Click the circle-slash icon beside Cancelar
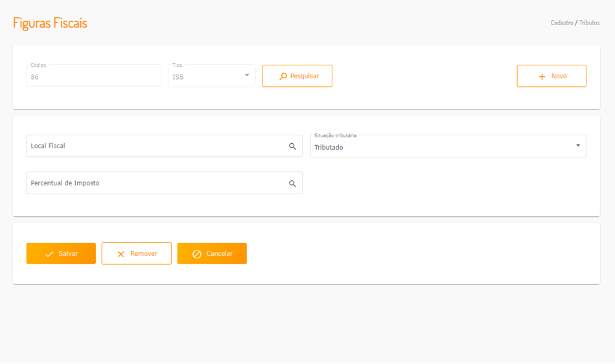The image size is (615, 364). 197,254
